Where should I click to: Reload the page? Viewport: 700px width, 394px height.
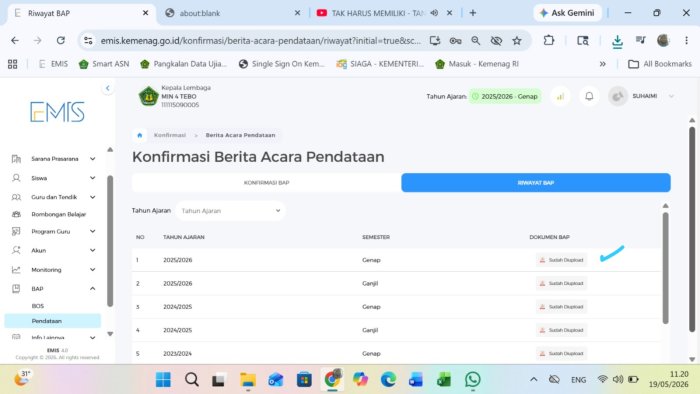click(x=61, y=41)
